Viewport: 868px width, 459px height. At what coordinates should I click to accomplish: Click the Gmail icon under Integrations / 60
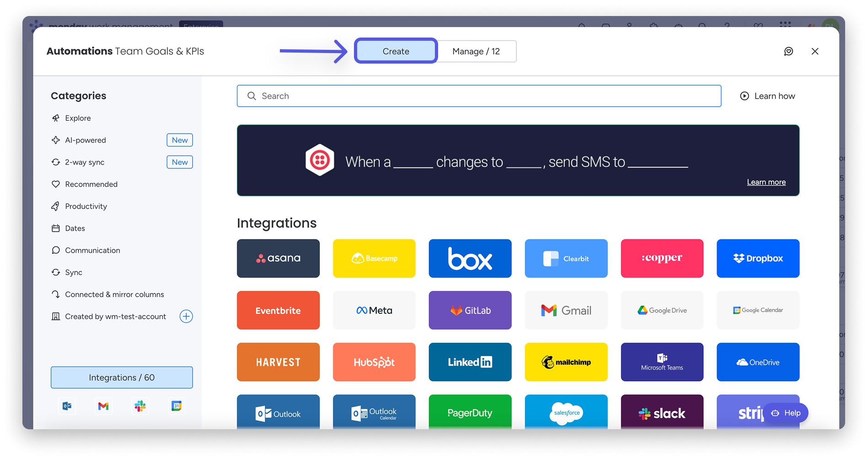point(103,406)
